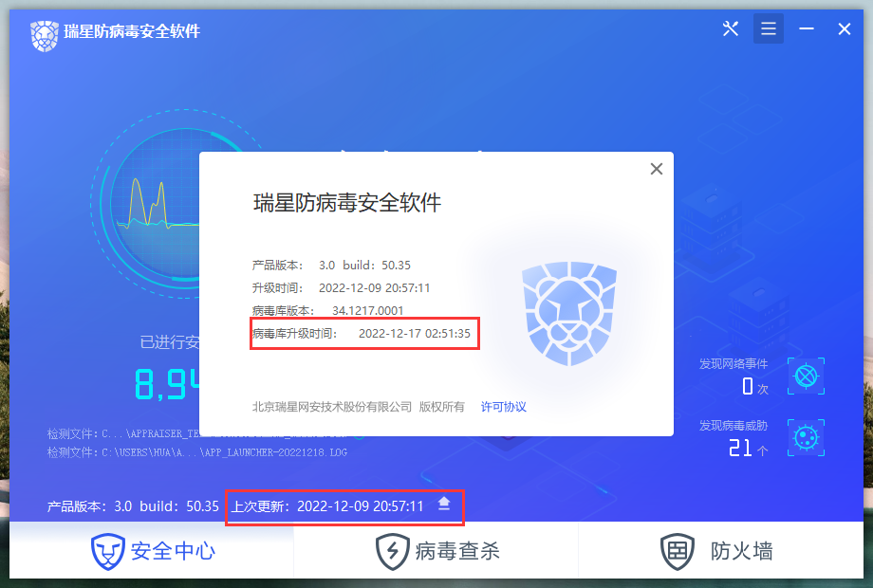Close the about dialog
Screen dimensions: 873x588
click(657, 169)
